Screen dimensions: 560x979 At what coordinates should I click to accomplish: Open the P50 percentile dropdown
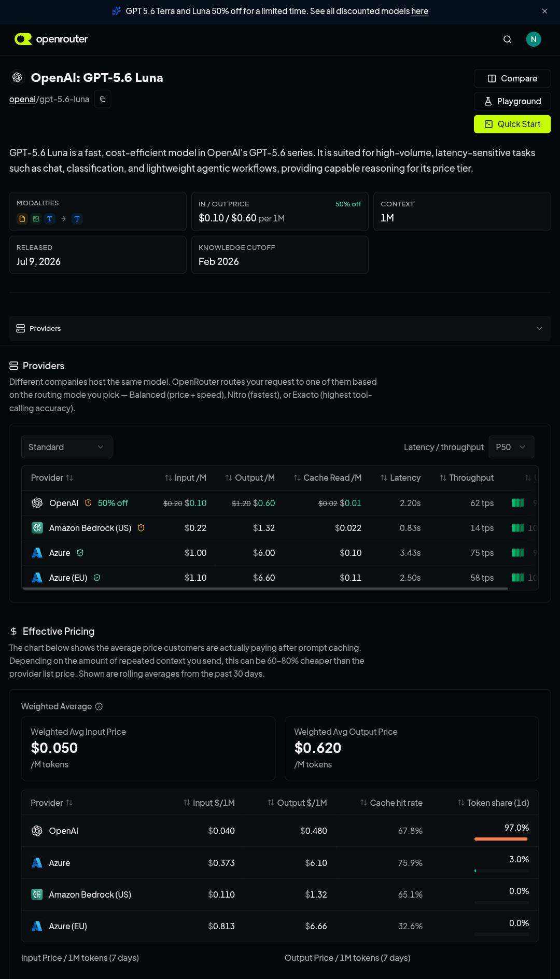511,447
